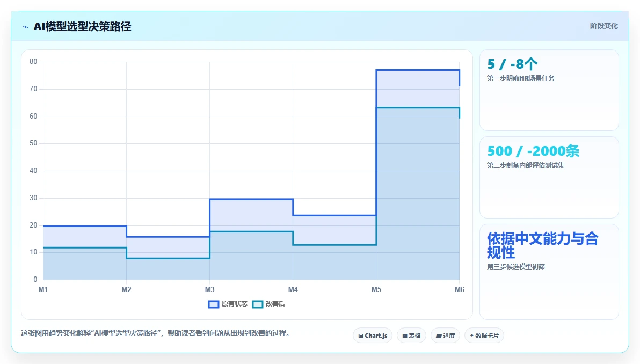Screen dimensions: 640x364
Task: Open the 依据中文能力与合规性 card
Action: click(x=549, y=272)
